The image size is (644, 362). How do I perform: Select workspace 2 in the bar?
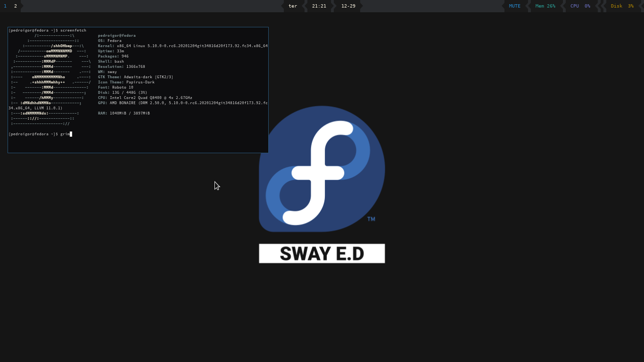coord(16,6)
